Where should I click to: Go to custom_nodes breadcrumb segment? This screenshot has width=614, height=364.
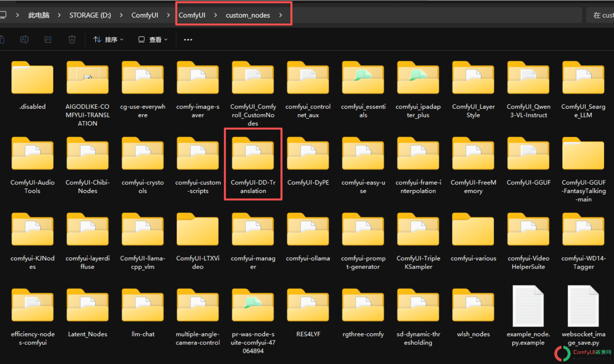click(248, 15)
